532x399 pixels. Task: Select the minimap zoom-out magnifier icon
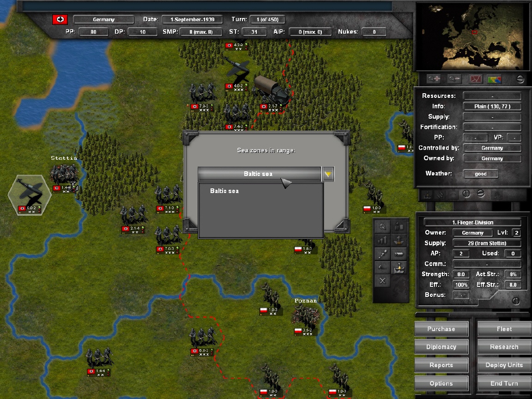[x=455, y=79]
